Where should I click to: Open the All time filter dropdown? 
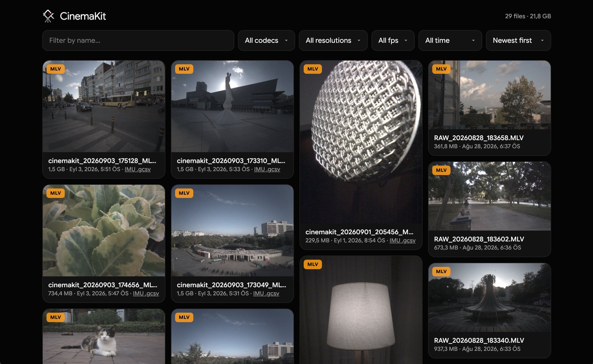450,40
